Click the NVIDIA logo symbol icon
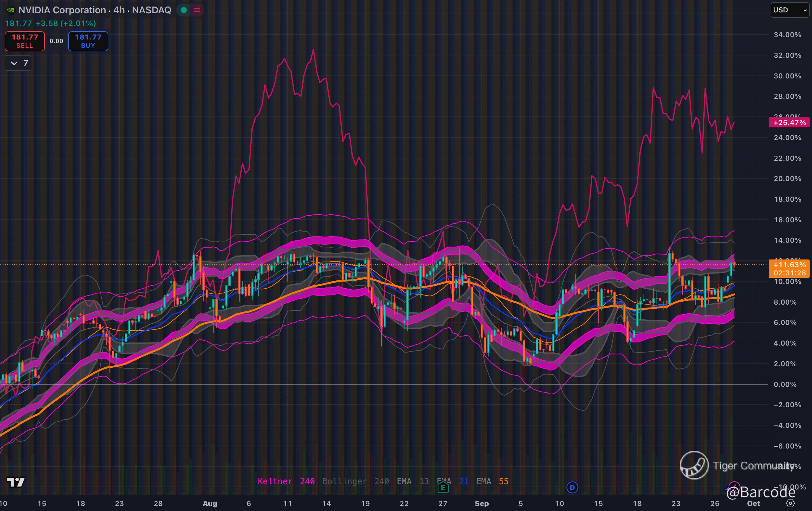 (x=11, y=10)
